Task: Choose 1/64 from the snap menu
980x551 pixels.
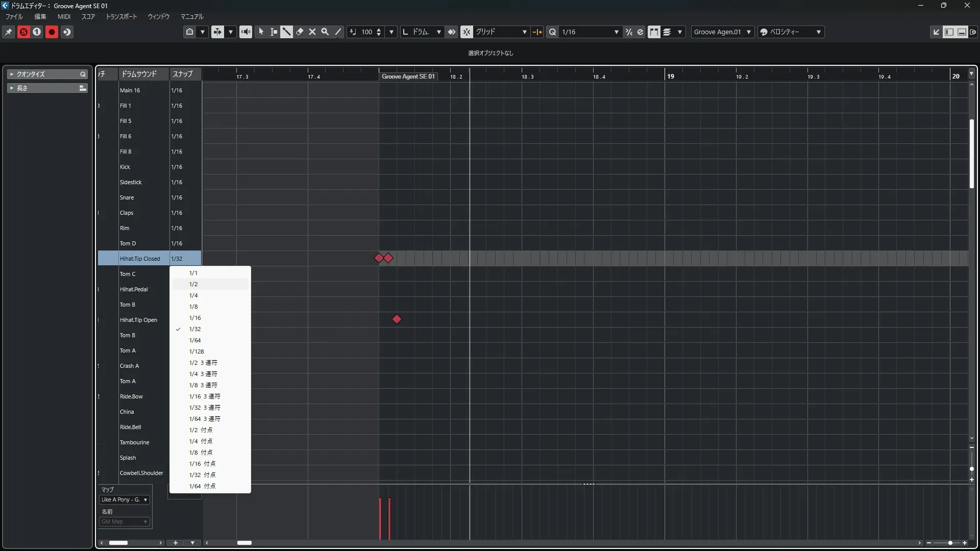Action: pyautogui.click(x=195, y=340)
